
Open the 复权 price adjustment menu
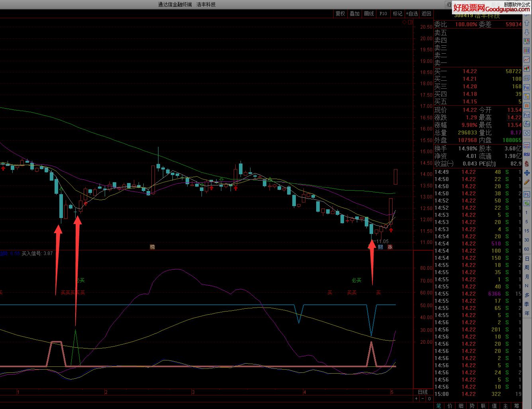pos(340,14)
